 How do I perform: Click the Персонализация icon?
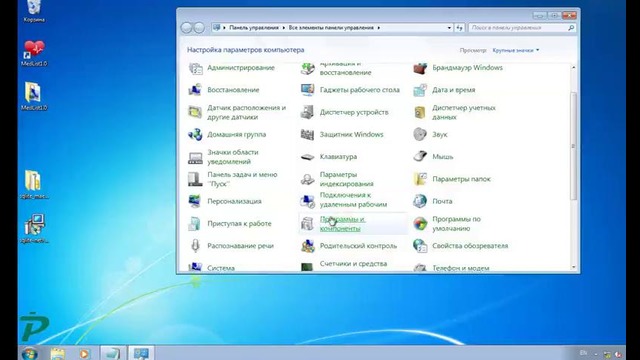pos(195,201)
